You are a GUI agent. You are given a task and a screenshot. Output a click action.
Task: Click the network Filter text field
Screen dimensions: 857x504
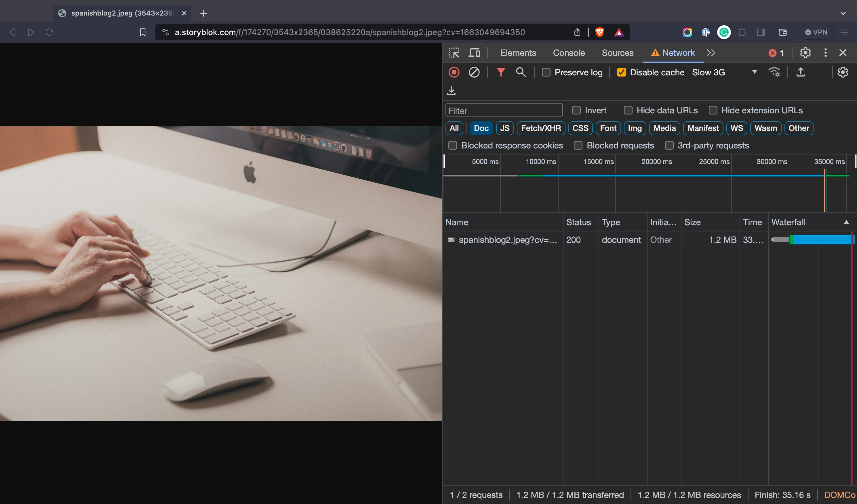click(504, 110)
